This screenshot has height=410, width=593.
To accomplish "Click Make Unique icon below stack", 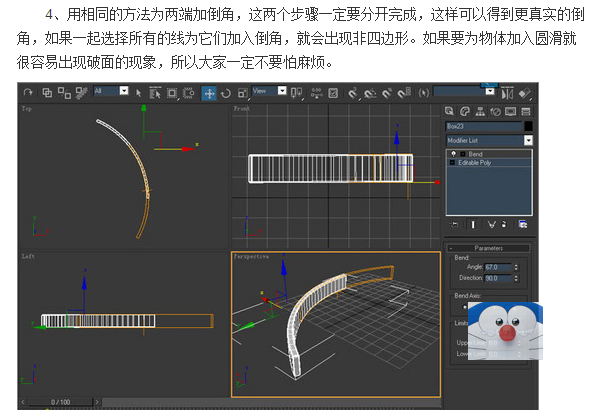I will coord(491,225).
